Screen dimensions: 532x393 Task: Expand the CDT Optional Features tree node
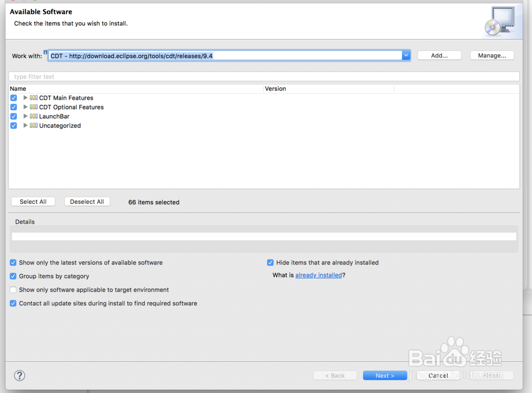click(x=25, y=107)
